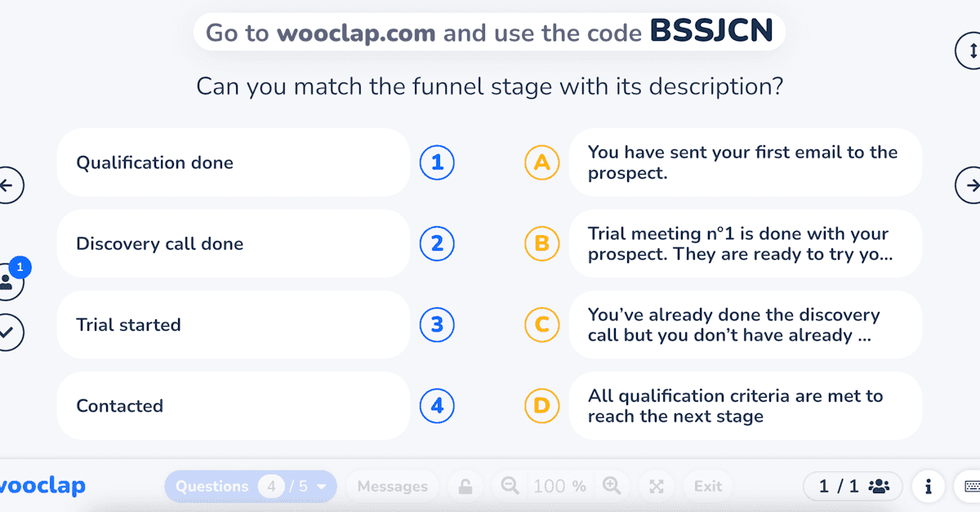Click the Exit button

[708, 487]
